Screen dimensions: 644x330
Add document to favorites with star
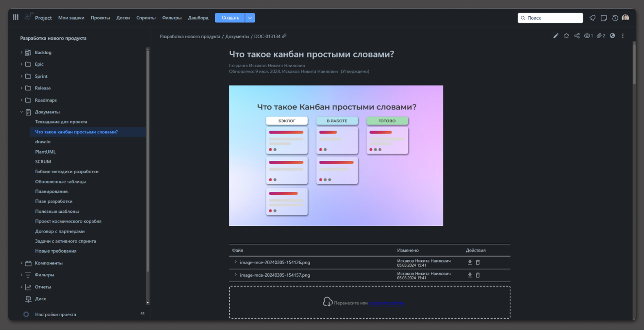point(566,36)
